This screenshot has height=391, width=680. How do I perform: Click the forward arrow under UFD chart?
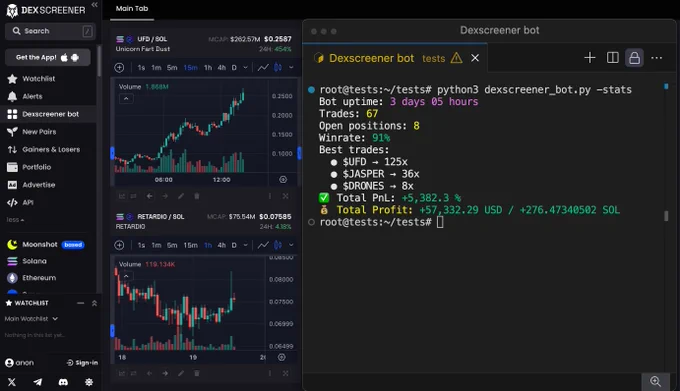165,196
